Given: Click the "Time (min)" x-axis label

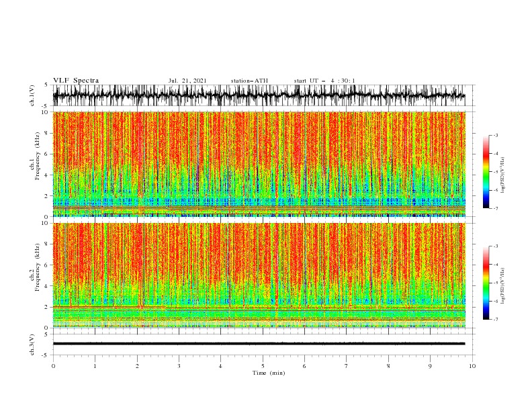Looking at the screenshot, I should click(x=269, y=373).
